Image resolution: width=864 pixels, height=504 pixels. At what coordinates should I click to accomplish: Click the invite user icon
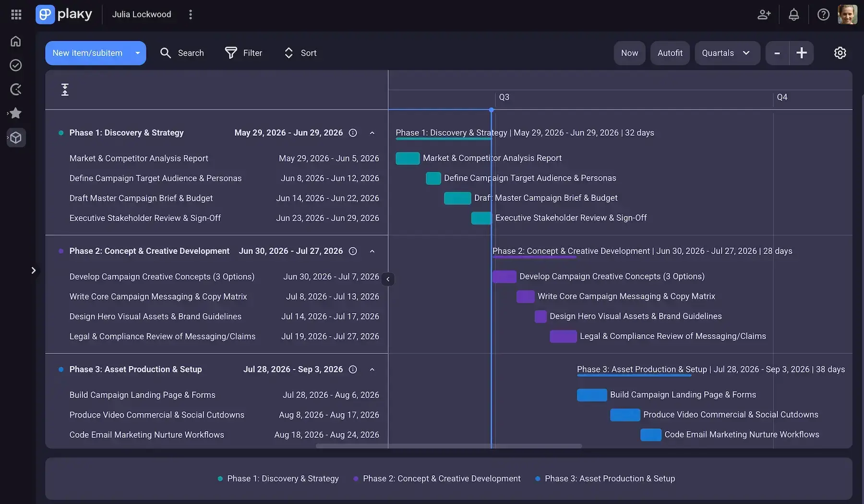pos(764,14)
